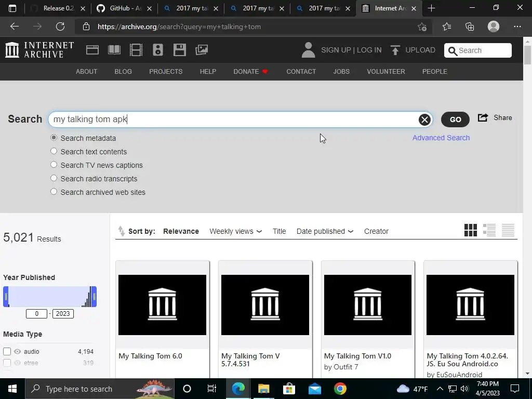Click the SIGN UP link

pyautogui.click(x=336, y=50)
